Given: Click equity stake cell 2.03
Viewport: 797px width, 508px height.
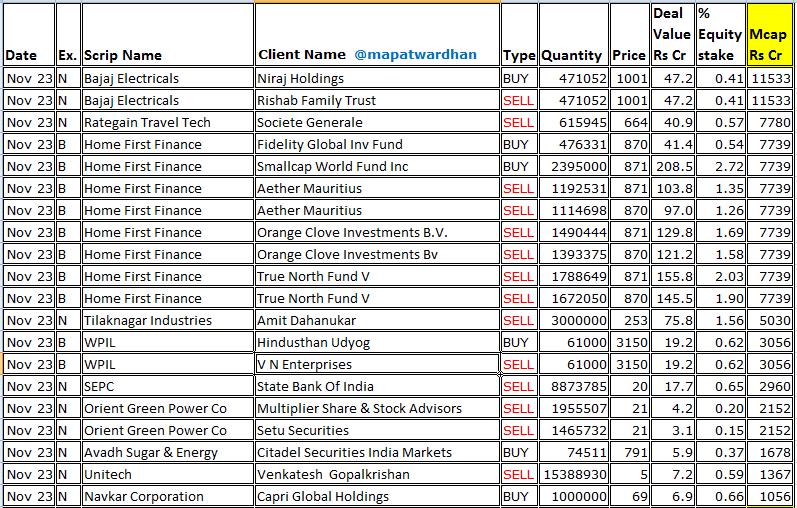Looking at the screenshot, I should click(x=721, y=276).
